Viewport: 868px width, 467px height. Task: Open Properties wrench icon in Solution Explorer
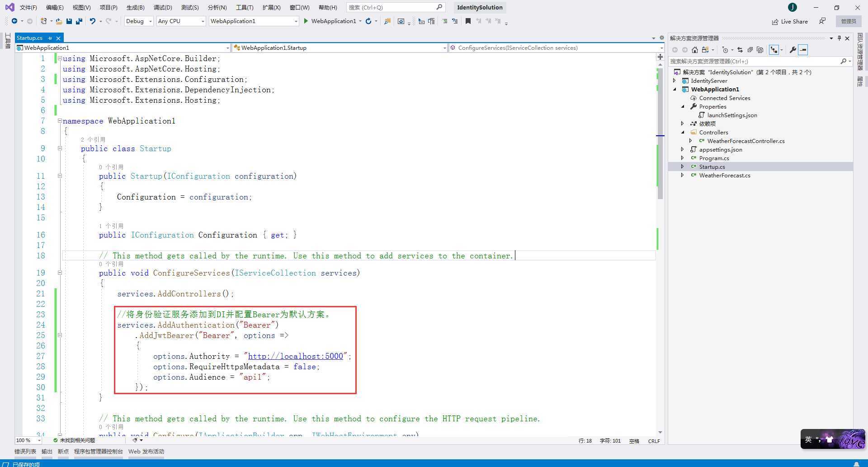[793, 50]
